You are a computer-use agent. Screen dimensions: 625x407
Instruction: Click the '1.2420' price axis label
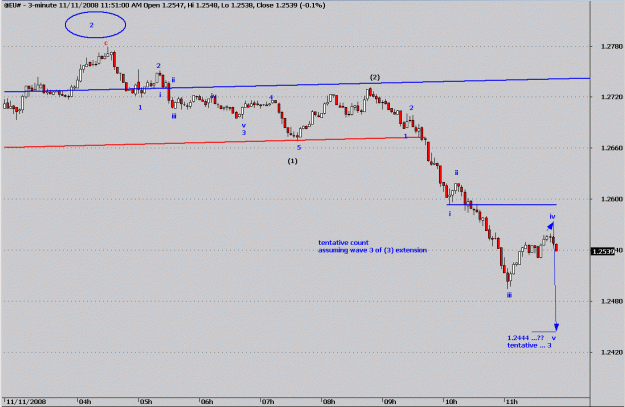pos(611,352)
